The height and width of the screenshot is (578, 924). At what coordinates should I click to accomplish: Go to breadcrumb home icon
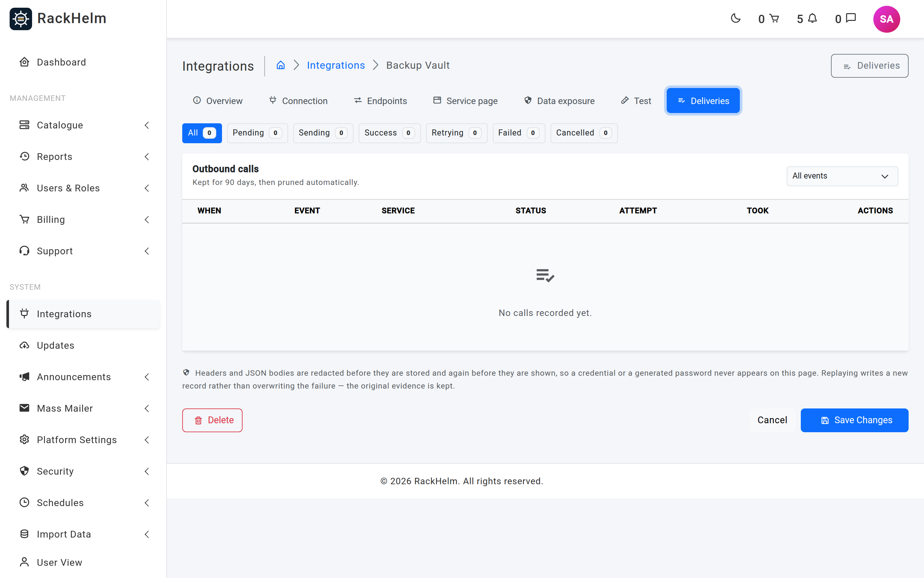[x=281, y=66]
